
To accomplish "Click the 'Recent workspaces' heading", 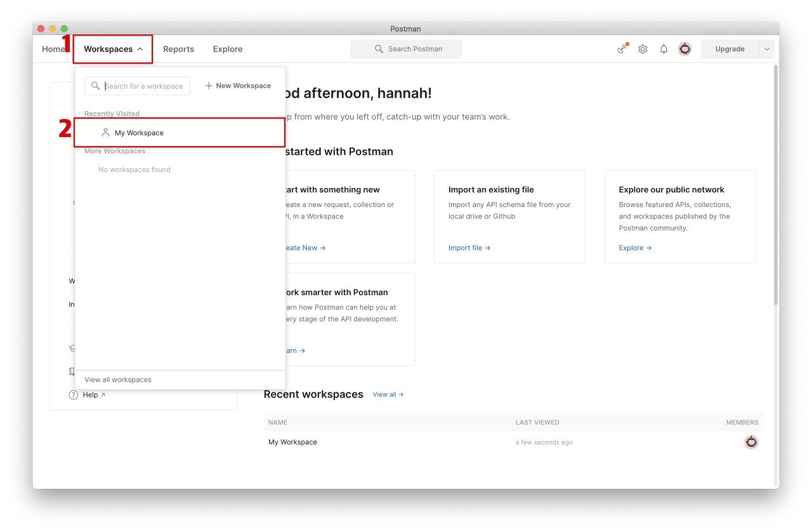I will tap(313, 394).
